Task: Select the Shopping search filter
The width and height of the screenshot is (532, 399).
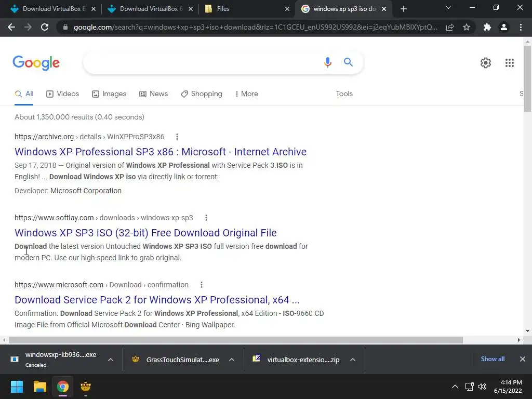Action: pos(202,94)
